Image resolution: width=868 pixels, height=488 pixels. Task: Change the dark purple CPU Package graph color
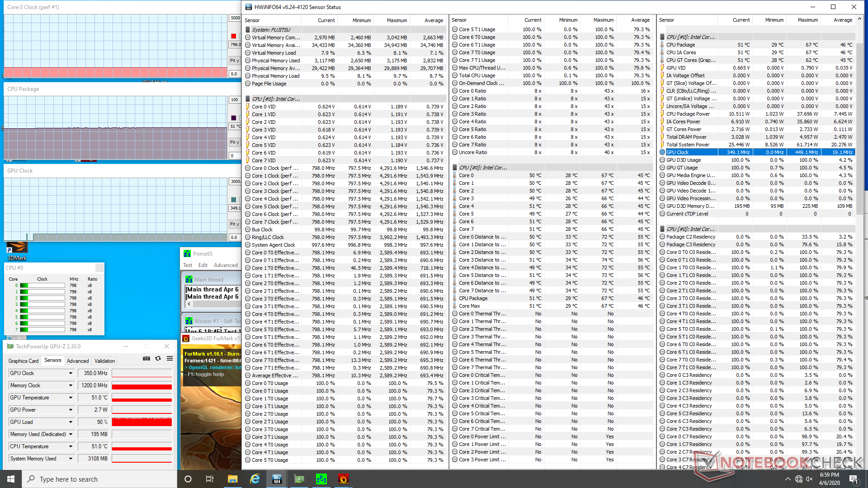coord(234,118)
